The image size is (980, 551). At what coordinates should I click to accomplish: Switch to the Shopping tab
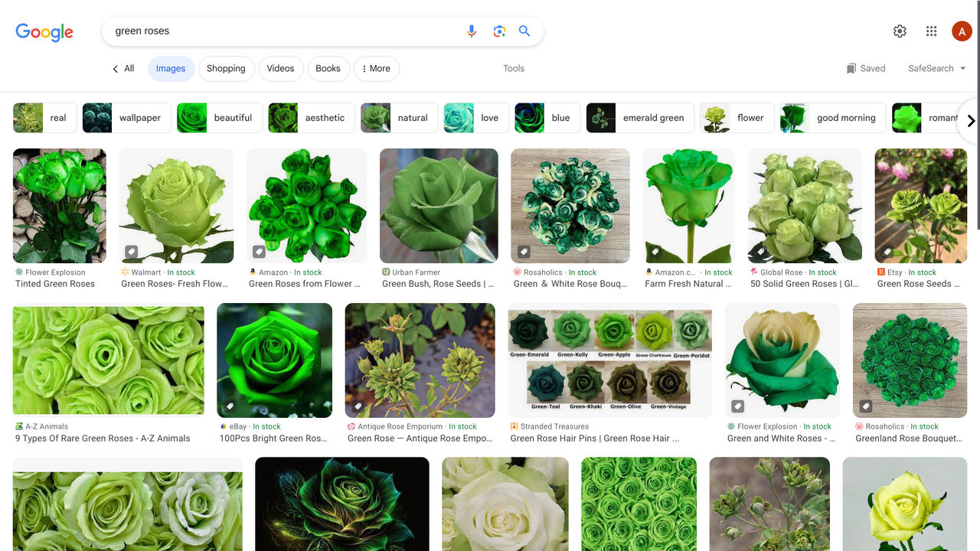[x=226, y=69]
